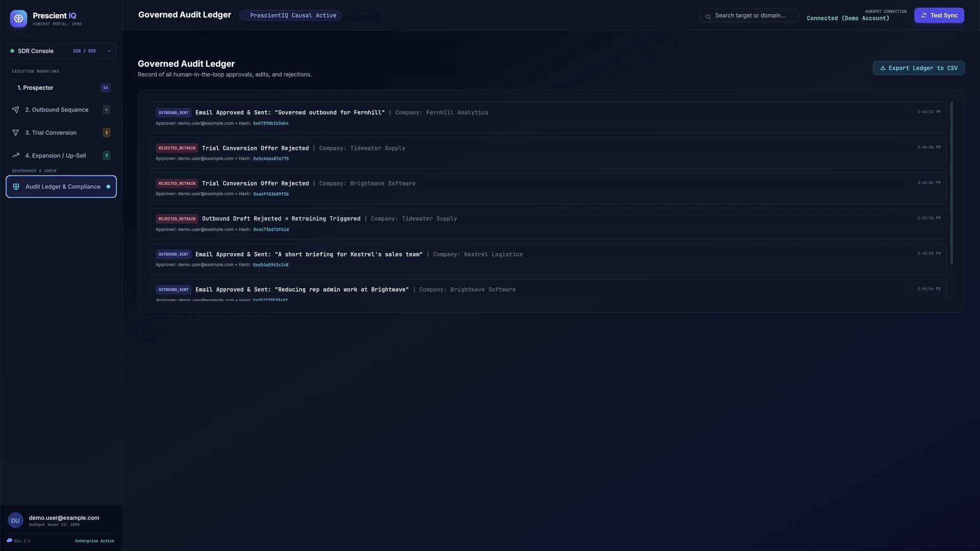Select the Outbound Draft Rejected → Retraining Triggered title
The height and width of the screenshot is (551, 980).
pyautogui.click(x=281, y=219)
